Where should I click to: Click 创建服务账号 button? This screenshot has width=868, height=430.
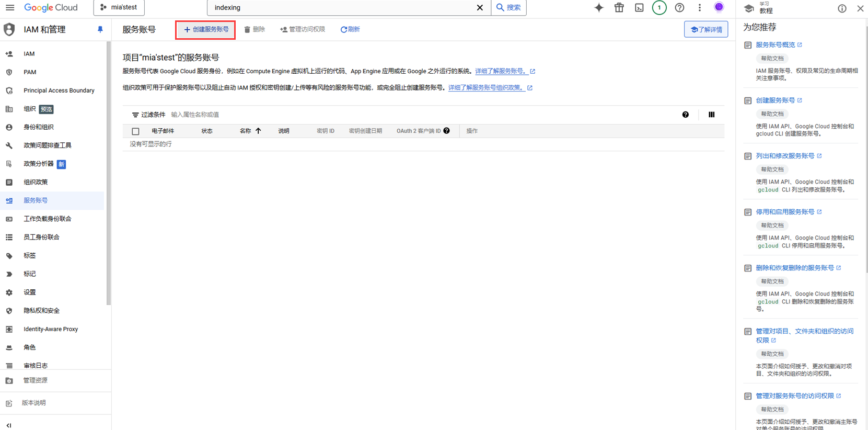tap(205, 30)
